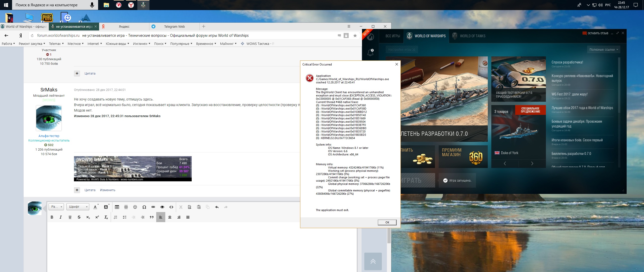This screenshot has height=272, width=644.
Task: Select the WORLD OF WARSHIPS launcher tab
Action: pyautogui.click(x=426, y=36)
